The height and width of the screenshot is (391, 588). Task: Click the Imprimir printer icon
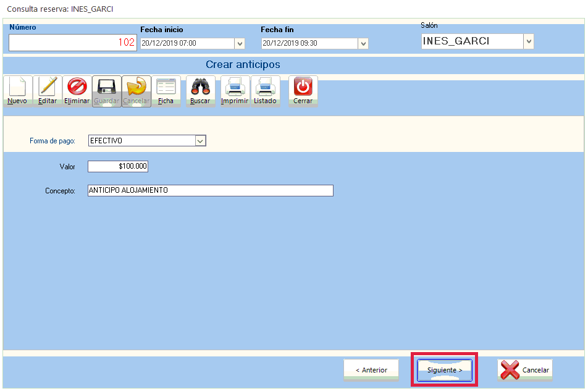coord(235,87)
